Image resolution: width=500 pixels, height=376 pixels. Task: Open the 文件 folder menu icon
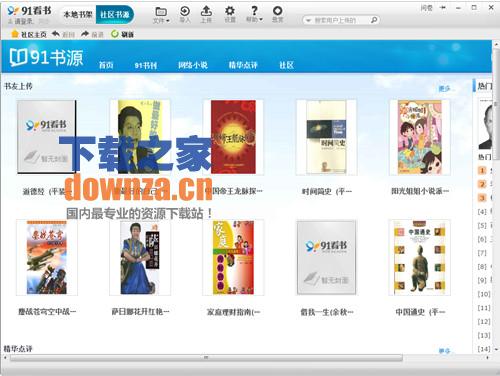coord(161,11)
